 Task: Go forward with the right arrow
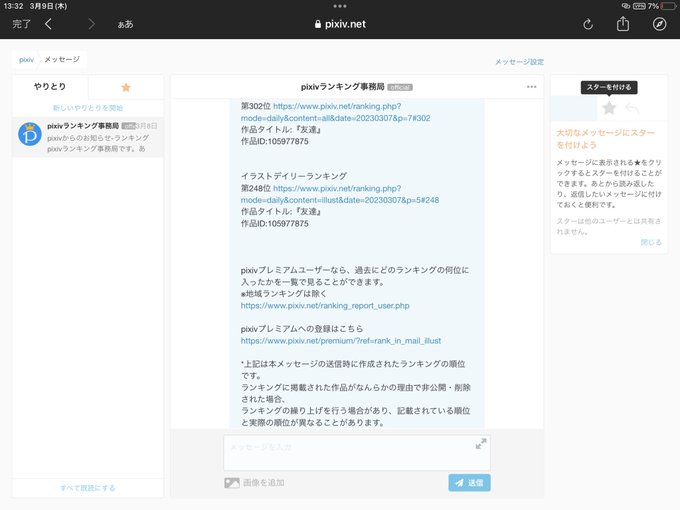[x=91, y=24]
